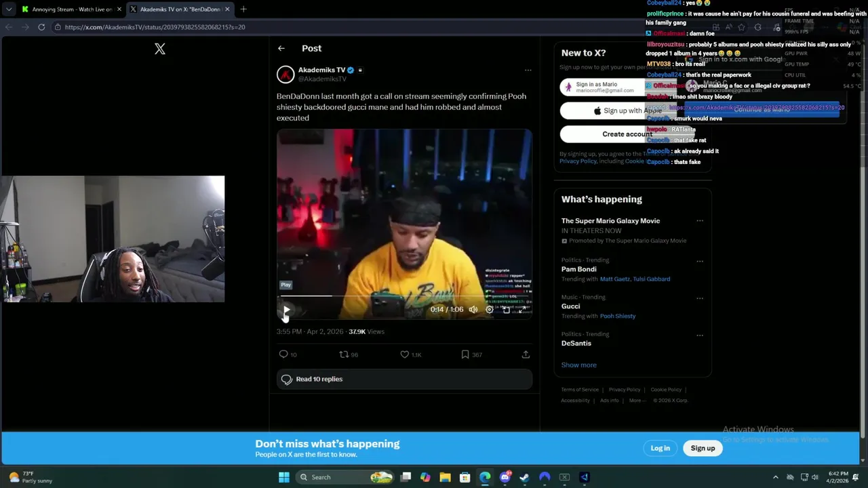The height and width of the screenshot is (488, 868).
Task: Mute the video with the speaker icon
Action: click(473, 310)
